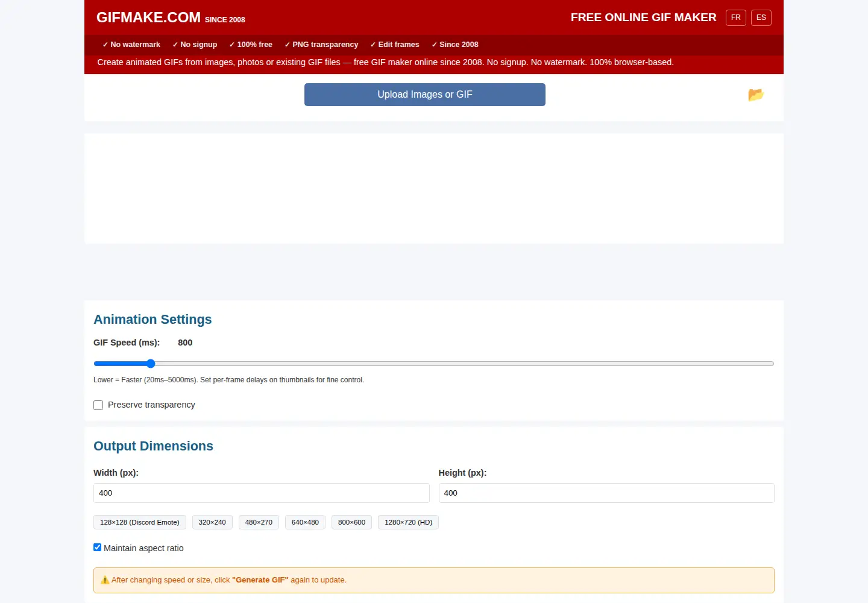The height and width of the screenshot is (603, 868).
Task: Select the 128×128 (Discord Emote) preset
Action: [x=140, y=522]
